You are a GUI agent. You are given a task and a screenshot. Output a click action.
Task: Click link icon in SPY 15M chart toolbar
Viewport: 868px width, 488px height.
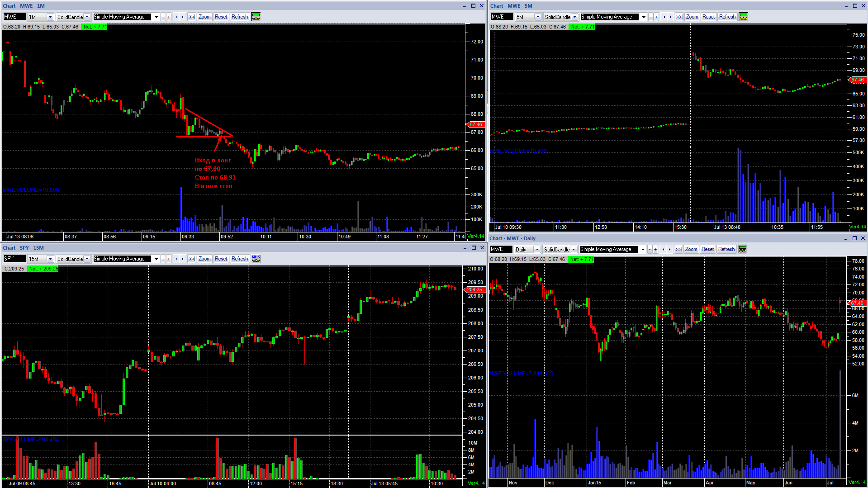256,259
